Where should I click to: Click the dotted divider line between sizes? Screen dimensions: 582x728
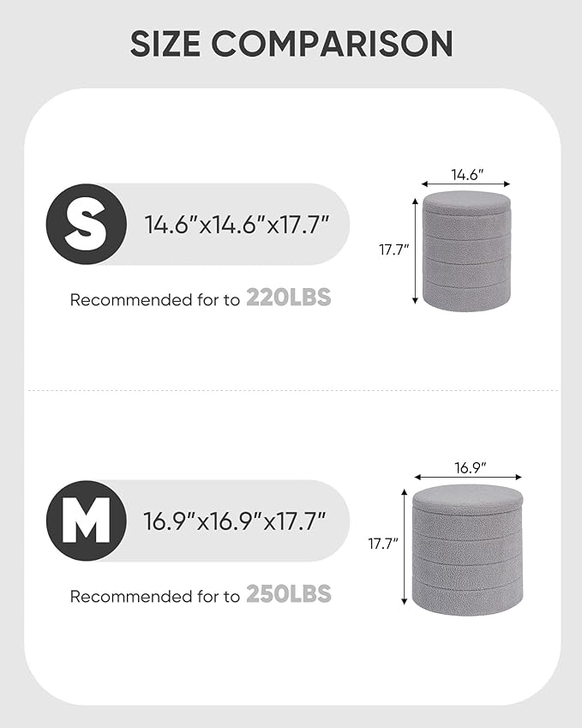click(x=291, y=391)
